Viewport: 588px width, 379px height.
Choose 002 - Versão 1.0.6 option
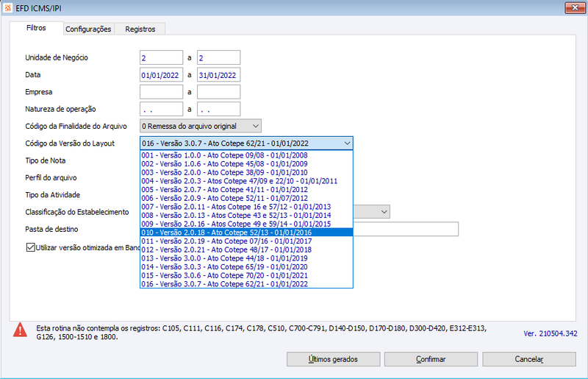point(246,164)
